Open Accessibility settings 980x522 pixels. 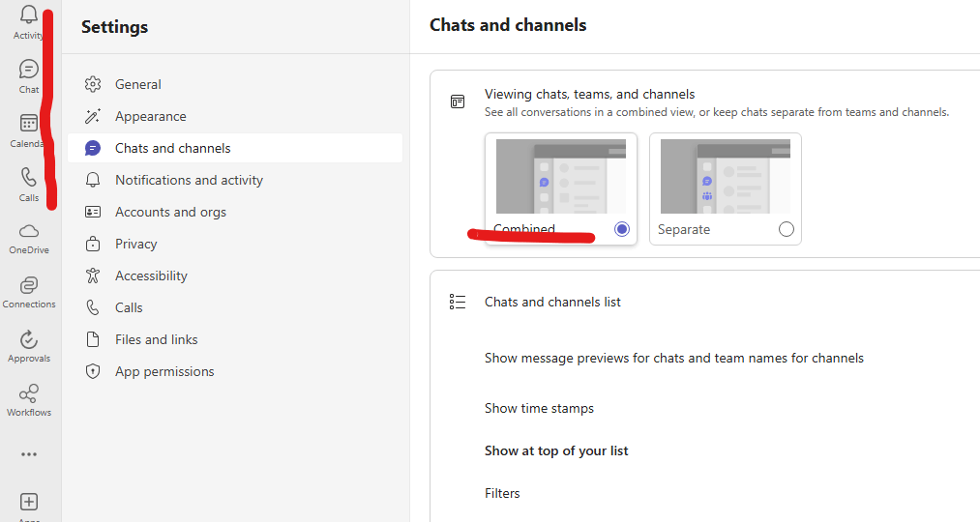[x=235, y=275]
